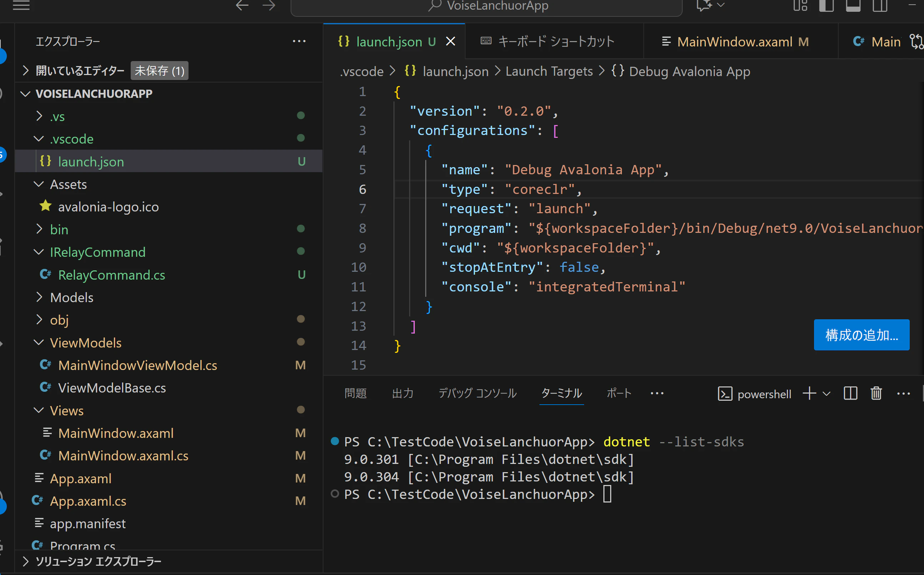Open the デバッグ コンソール panel tab

[477, 393]
